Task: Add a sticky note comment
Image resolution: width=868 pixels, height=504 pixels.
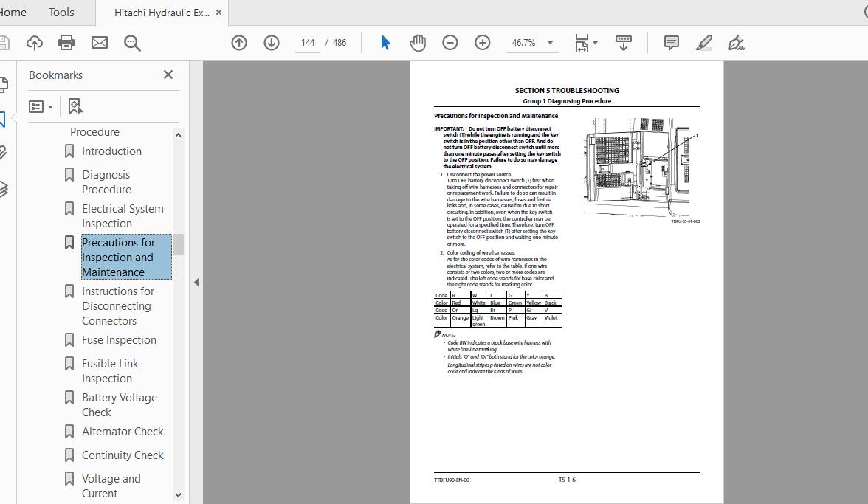Action: coord(672,43)
